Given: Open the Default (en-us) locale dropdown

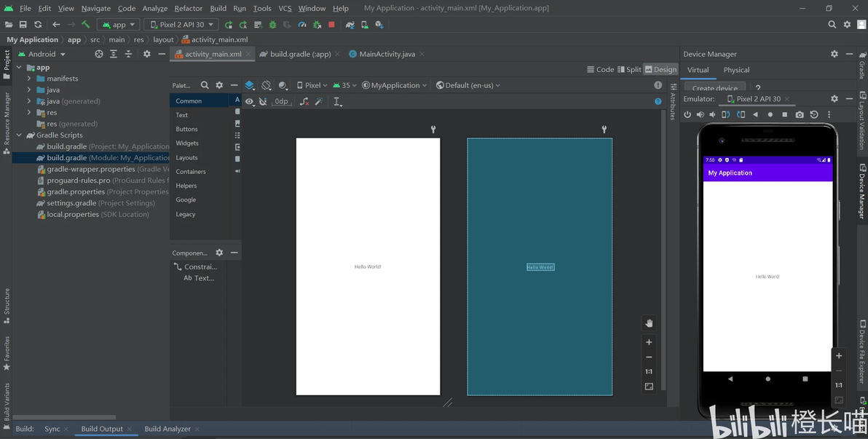Looking at the screenshot, I should click(468, 85).
